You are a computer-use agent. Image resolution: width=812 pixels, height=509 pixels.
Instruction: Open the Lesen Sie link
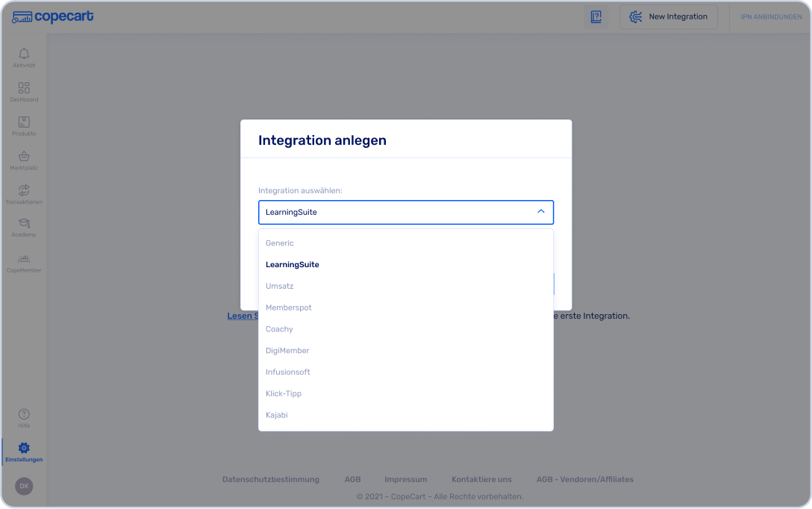[243, 316]
